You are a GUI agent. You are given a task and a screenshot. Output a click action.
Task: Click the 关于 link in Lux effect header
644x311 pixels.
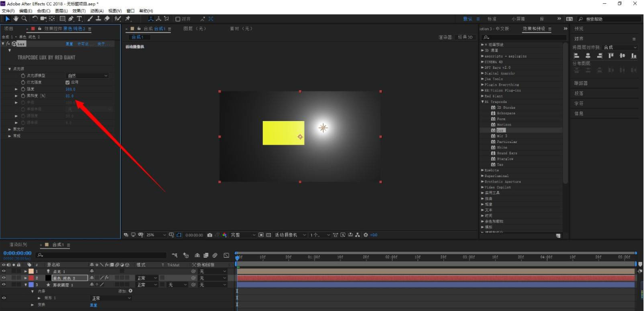101,44
